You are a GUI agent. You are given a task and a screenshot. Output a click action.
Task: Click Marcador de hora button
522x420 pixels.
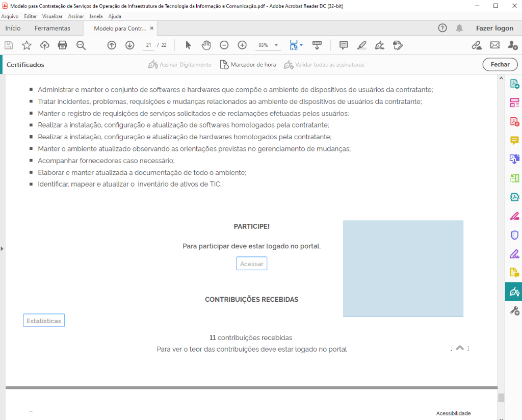coord(248,65)
